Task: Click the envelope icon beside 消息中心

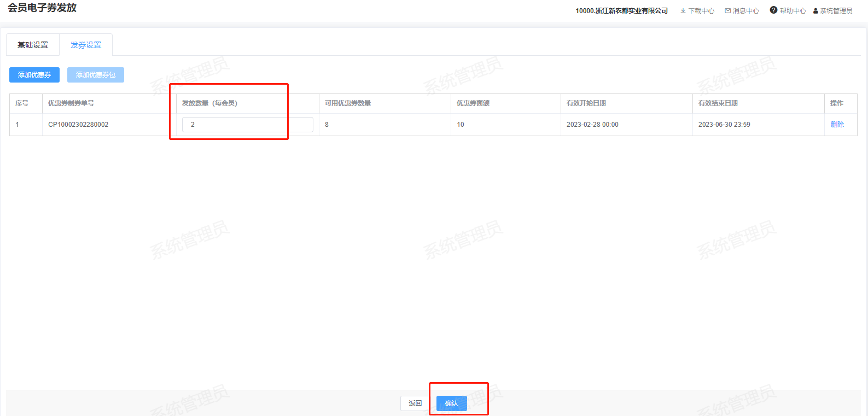Action: pyautogui.click(x=728, y=11)
